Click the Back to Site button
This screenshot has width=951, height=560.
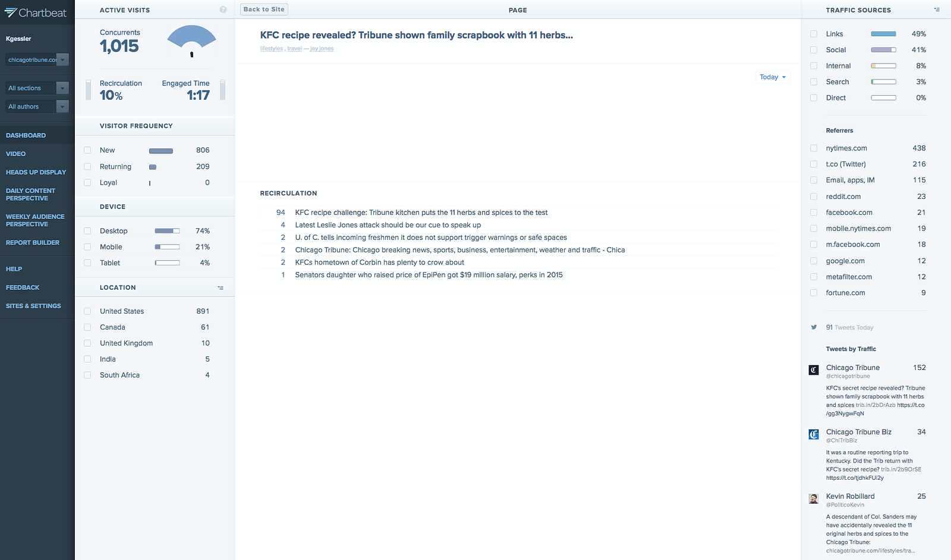(x=264, y=10)
